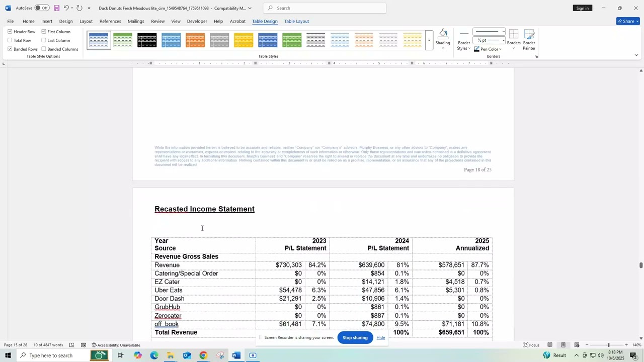The height and width of the screenshot is (362, 644).
Task: Click the Search box in title bar
Action: coord(325,8)
